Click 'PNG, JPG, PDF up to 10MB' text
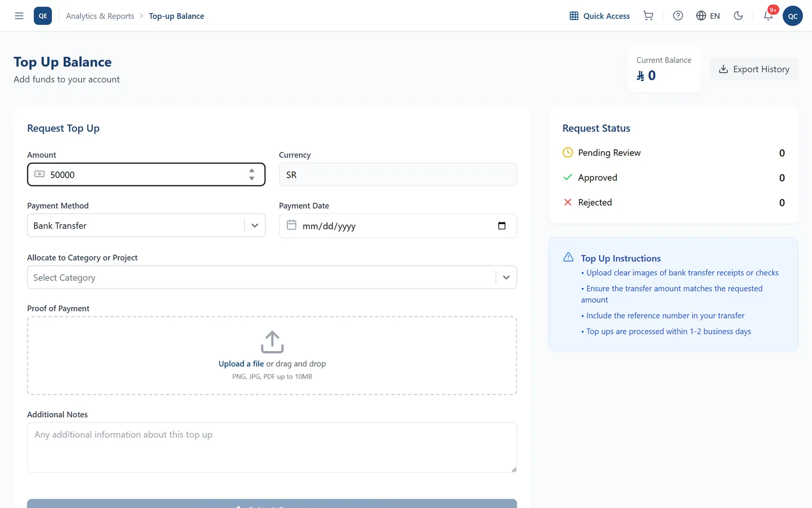This screenshot has width=812, height=508. click(272, 376)
